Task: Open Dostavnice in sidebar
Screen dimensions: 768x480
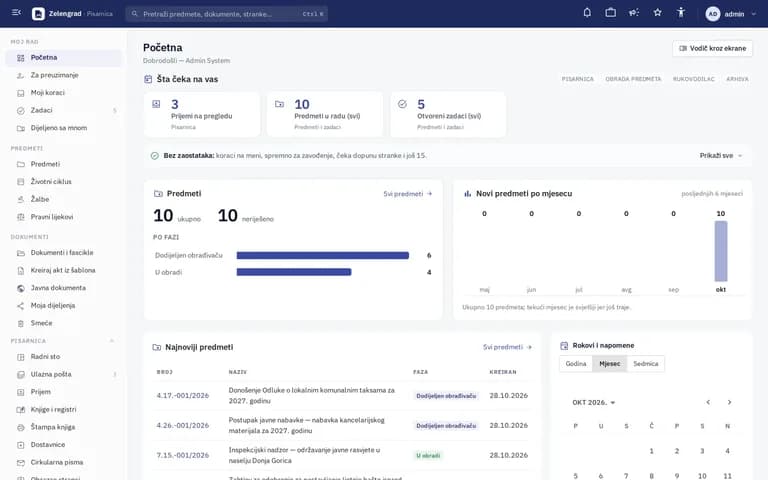Action: [64, 445]
